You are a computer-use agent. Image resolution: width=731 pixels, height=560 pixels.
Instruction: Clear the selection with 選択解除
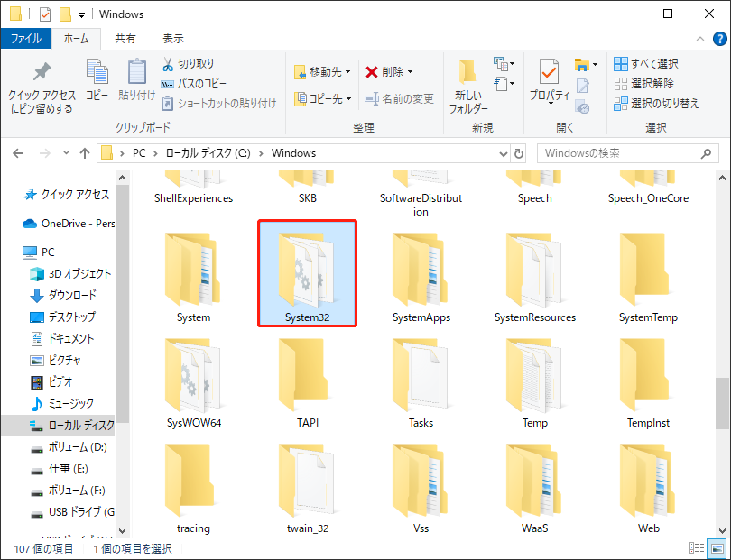643,84
